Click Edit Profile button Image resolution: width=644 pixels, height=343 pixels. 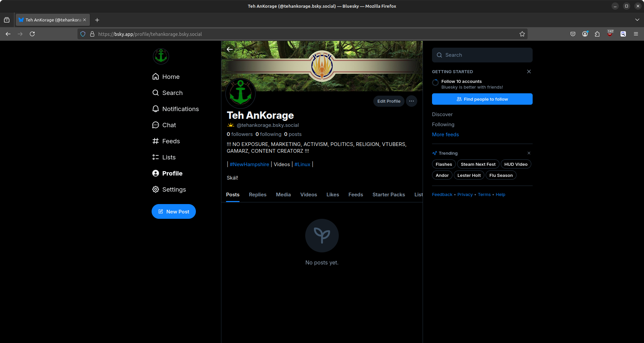[389, 101]
